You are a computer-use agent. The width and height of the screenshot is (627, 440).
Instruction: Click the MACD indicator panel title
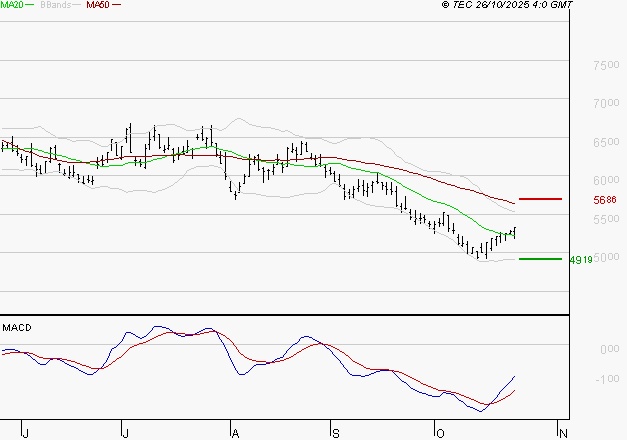(16, 327)
